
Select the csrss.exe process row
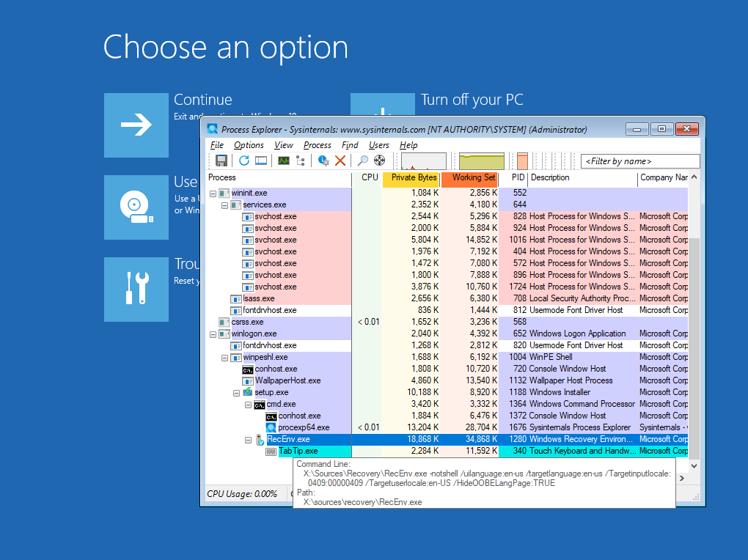click(x=447, y=322)
